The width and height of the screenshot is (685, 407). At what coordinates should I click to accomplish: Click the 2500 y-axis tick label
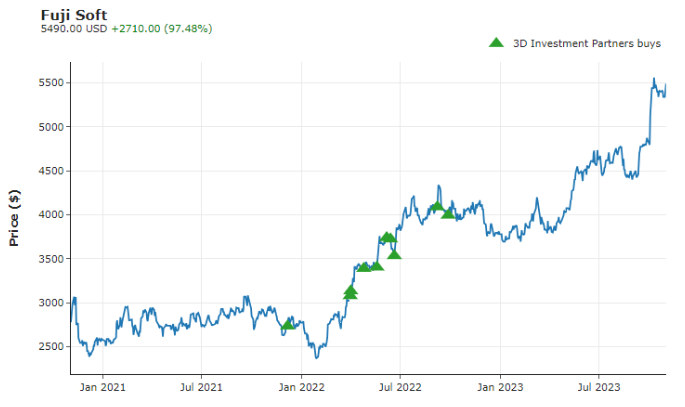(50, 346)
